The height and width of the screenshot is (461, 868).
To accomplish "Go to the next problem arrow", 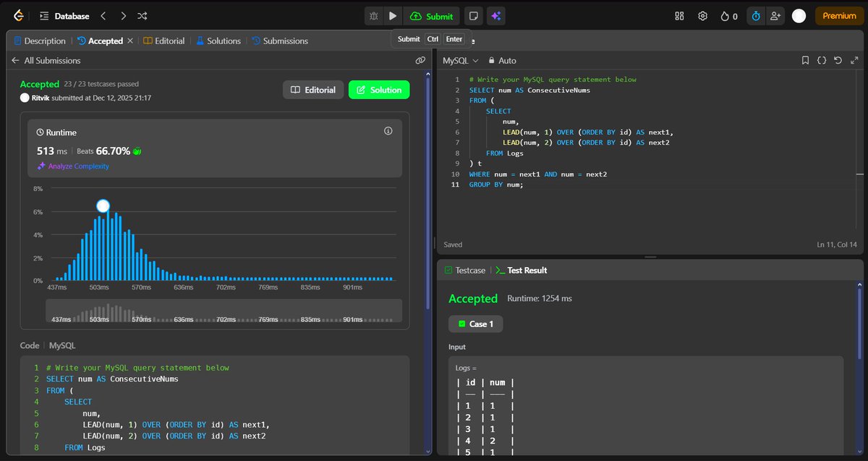I will [x=123, y=16].
